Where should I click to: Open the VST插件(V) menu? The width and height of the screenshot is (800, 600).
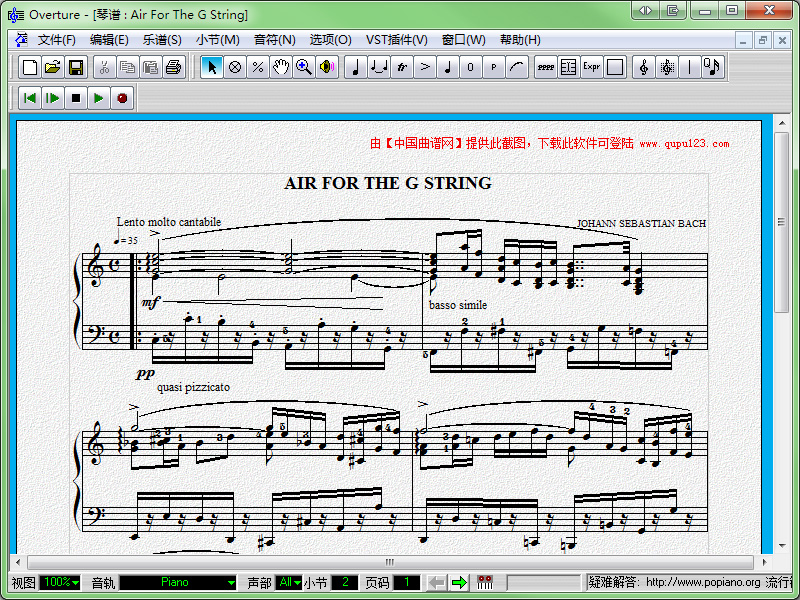click(396, 40)
